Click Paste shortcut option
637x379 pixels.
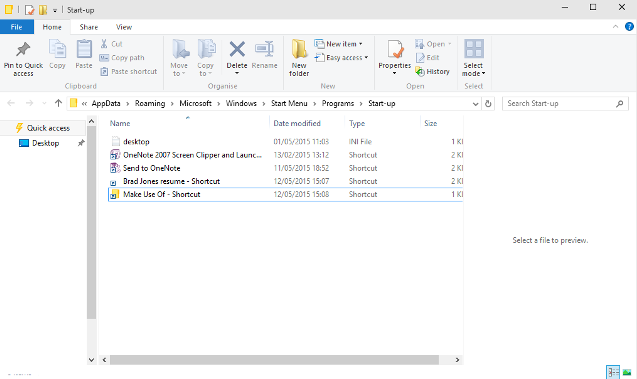coord(128,71)
